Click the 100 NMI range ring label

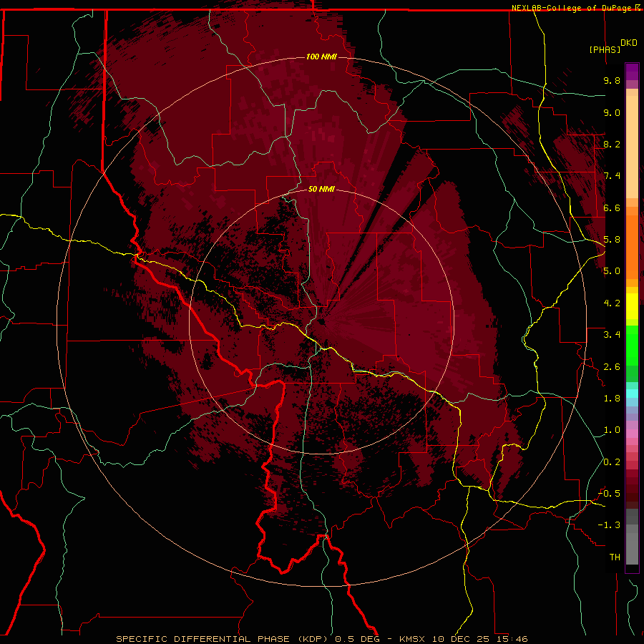(x=321, y=57)
